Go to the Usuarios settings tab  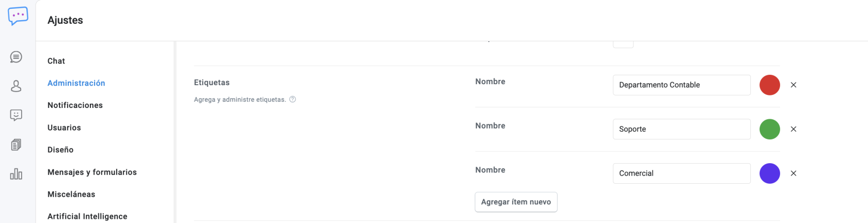[64, 128]
